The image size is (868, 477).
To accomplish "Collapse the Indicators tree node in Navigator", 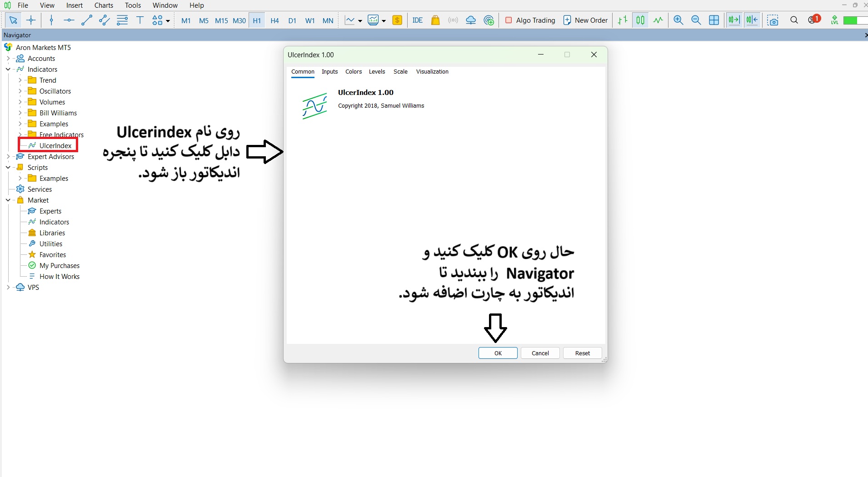I will (x=8, y=70).
